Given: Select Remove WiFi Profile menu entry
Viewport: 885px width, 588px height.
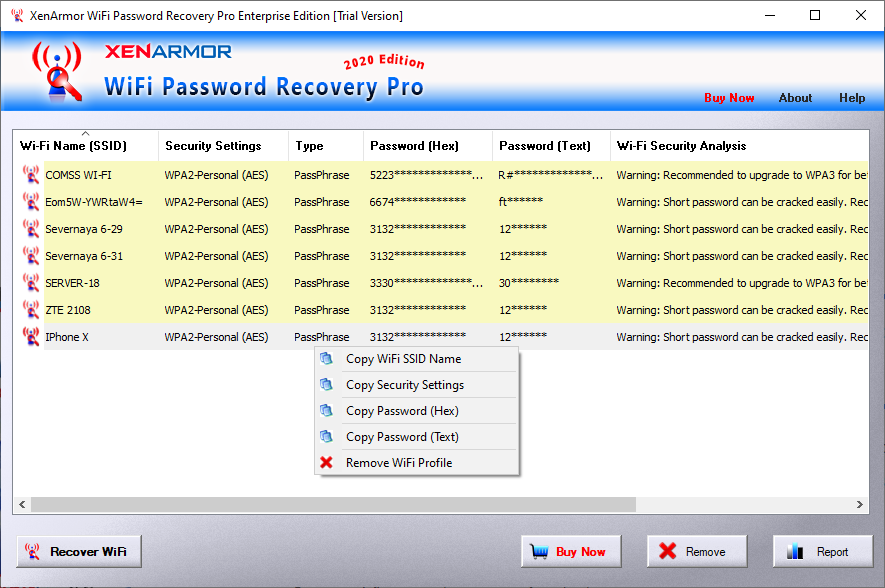Looking at the screenshot, I should tap(417, 463).
